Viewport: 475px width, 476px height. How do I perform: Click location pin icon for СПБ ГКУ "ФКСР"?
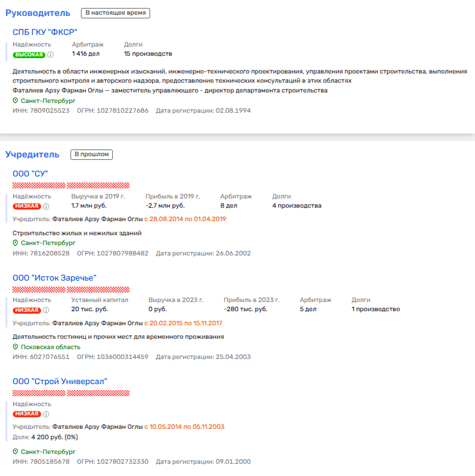click(16, 100)
